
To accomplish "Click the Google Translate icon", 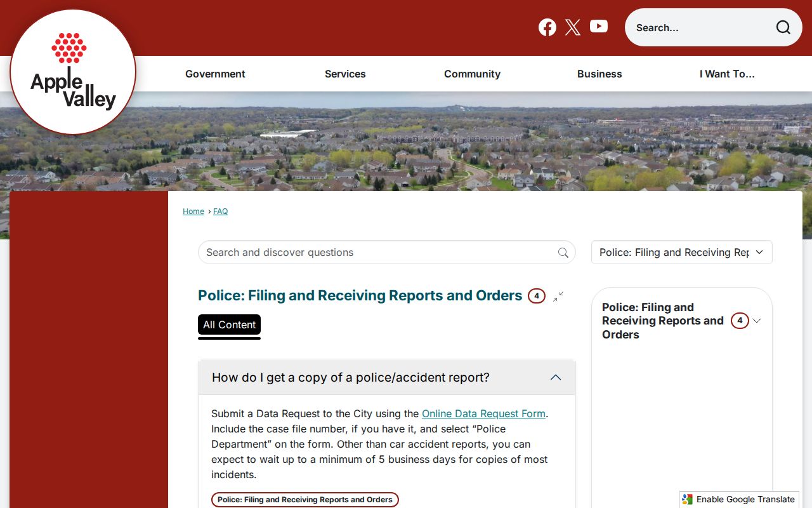I will pyautogui.click(x=688, y=499).
